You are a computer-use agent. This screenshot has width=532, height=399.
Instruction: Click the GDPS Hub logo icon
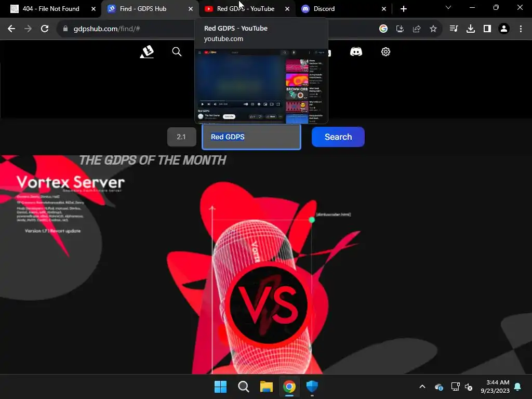(x=147, y=52)
